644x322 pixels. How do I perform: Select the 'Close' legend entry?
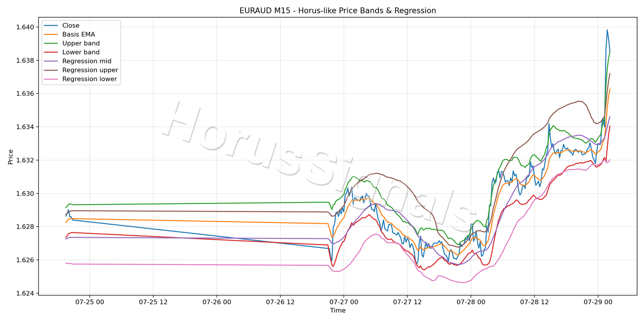click(62, 25)
